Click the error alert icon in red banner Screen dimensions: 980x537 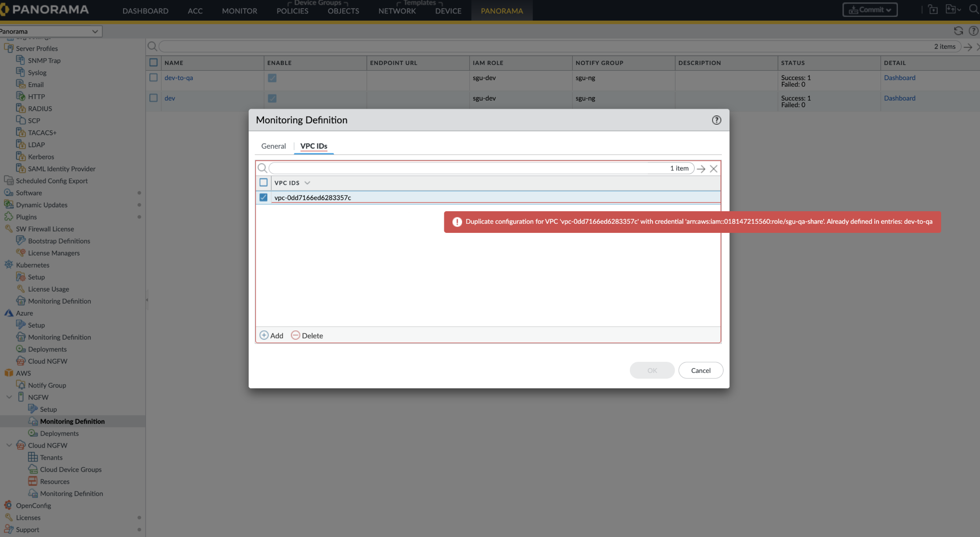point(457,222)
